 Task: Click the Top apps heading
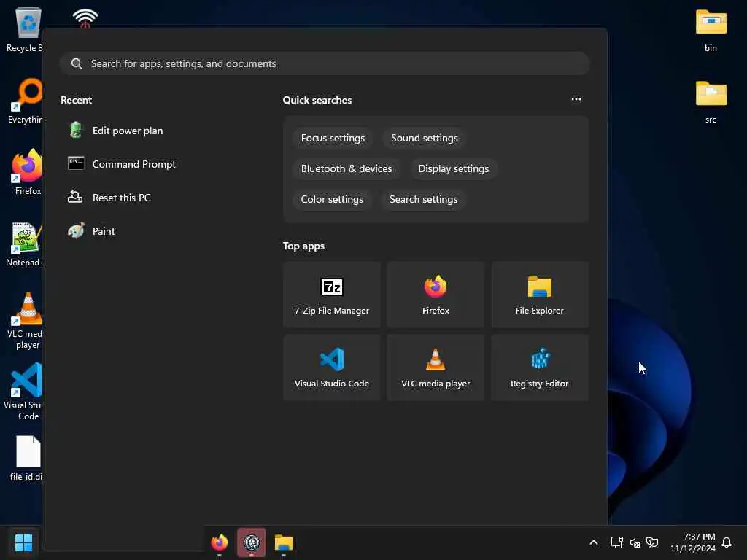[x=303, y=246]
